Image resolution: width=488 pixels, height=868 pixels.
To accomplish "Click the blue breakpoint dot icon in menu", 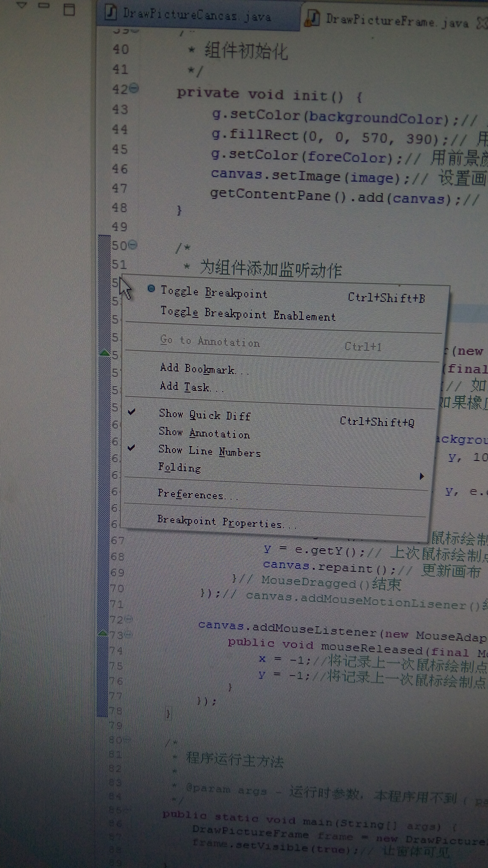I will [152, 288].
